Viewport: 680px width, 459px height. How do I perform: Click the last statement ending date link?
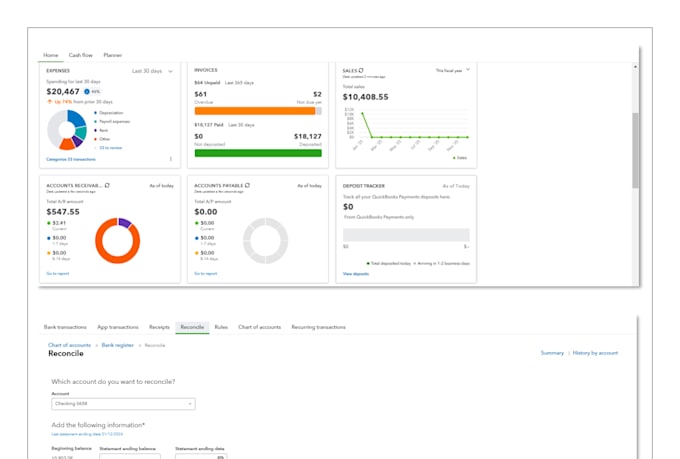point(87,434)
